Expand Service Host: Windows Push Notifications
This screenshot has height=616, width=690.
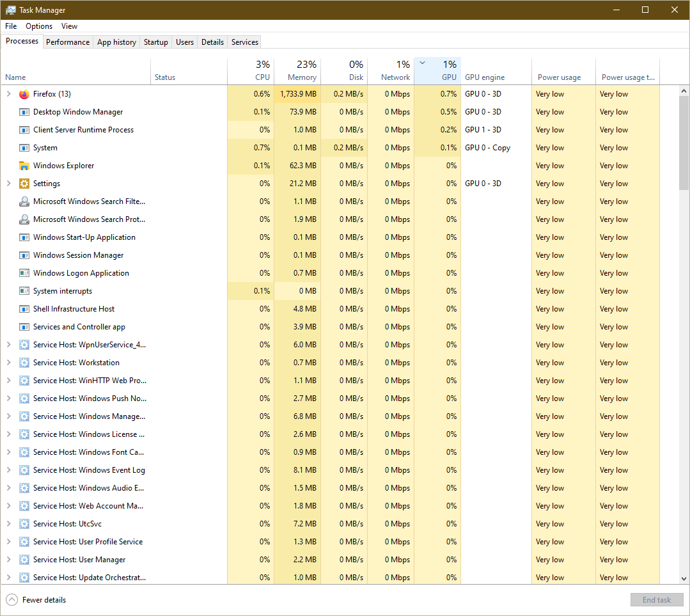8,399
